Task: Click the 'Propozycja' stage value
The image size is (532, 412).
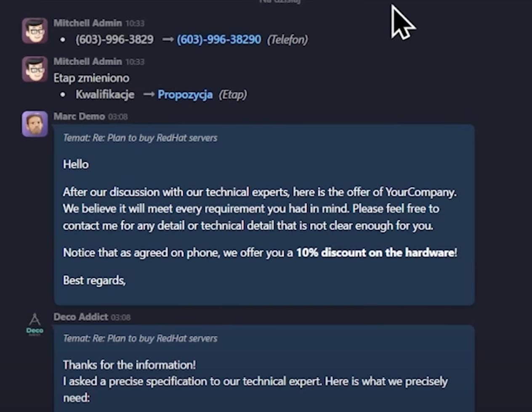Action: point(185,95)
